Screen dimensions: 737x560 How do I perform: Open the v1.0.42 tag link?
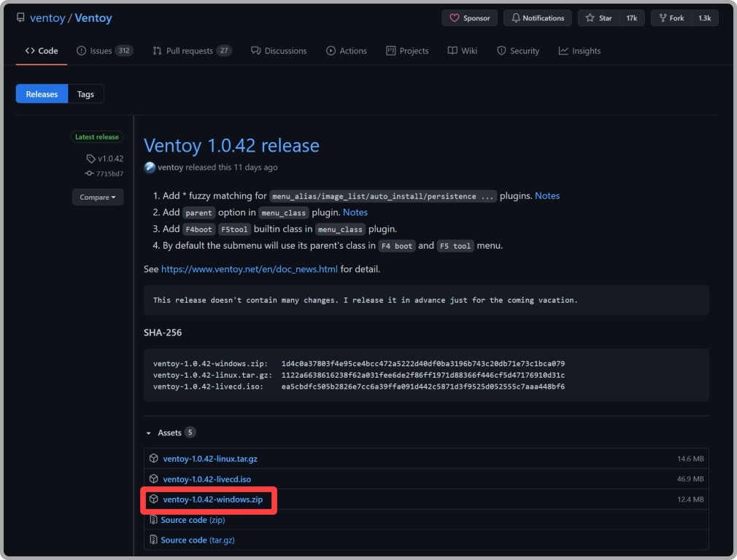(x=110, y=159)
